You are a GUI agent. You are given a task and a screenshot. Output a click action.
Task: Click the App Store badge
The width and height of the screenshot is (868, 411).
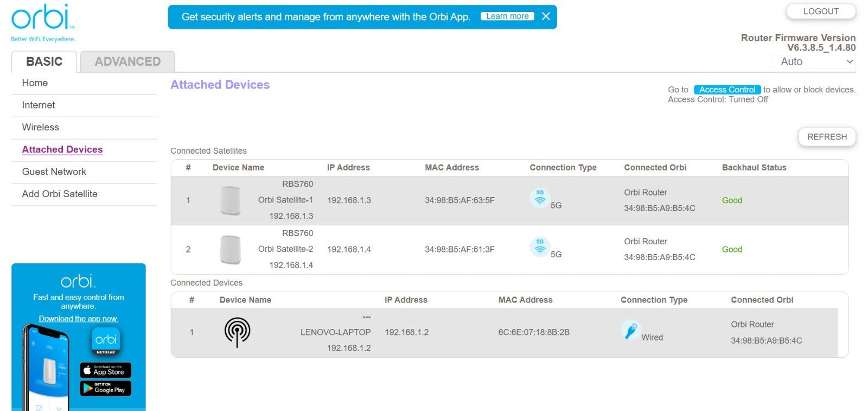click(106, 370)
